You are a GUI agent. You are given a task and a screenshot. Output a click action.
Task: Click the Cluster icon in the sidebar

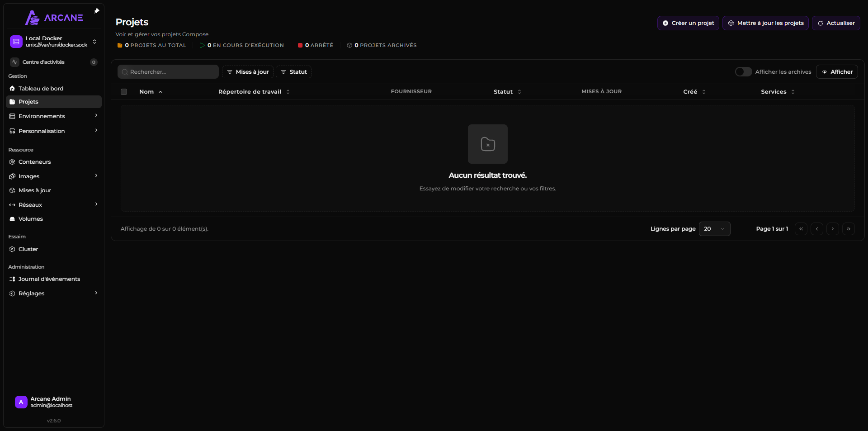[12, 249]
